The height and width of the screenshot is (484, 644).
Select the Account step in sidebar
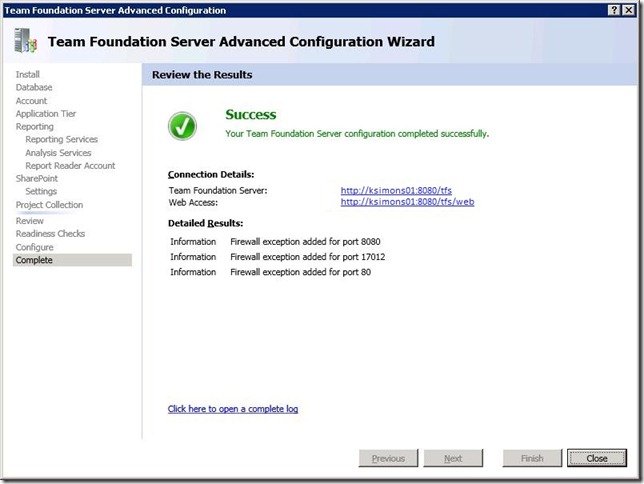pyautogui.click(x=31, y=101)
